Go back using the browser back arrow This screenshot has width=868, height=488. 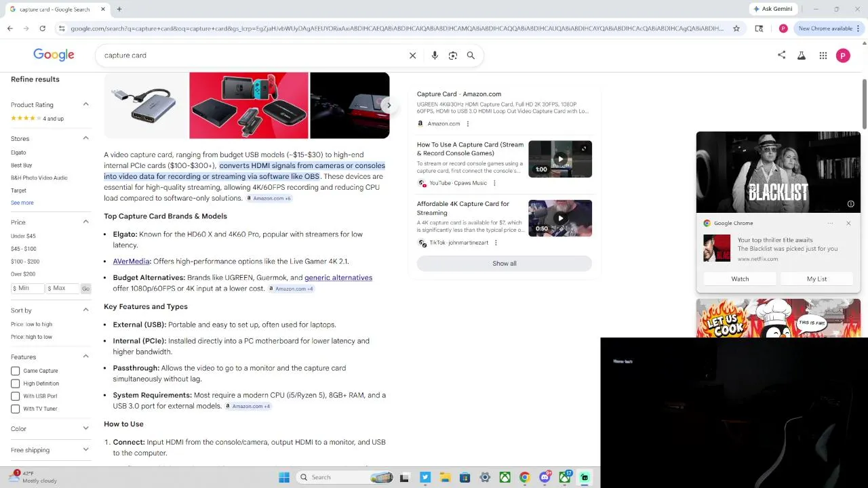click(x=10, y=28)
